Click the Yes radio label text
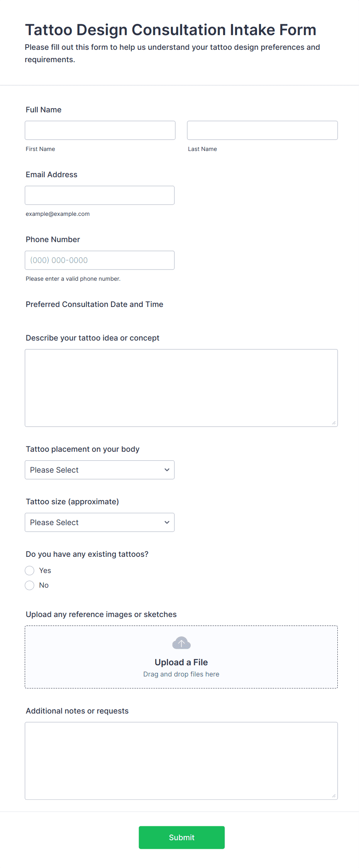This screenshot has height=868, width=359. click(45, 571)
